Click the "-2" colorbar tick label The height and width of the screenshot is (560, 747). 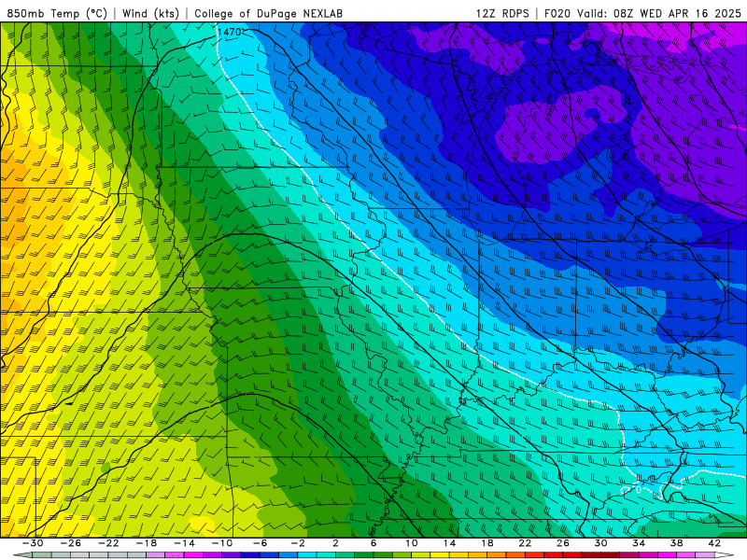point(298,543)
